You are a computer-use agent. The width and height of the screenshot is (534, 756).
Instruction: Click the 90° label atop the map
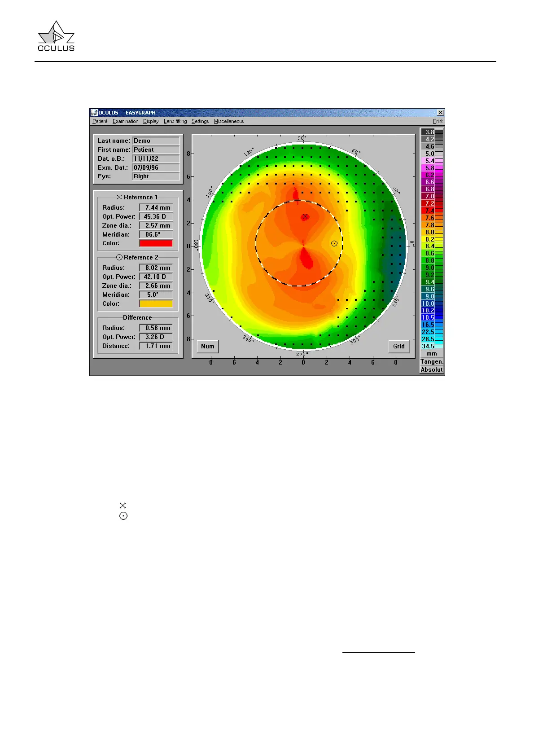point(302,138)
